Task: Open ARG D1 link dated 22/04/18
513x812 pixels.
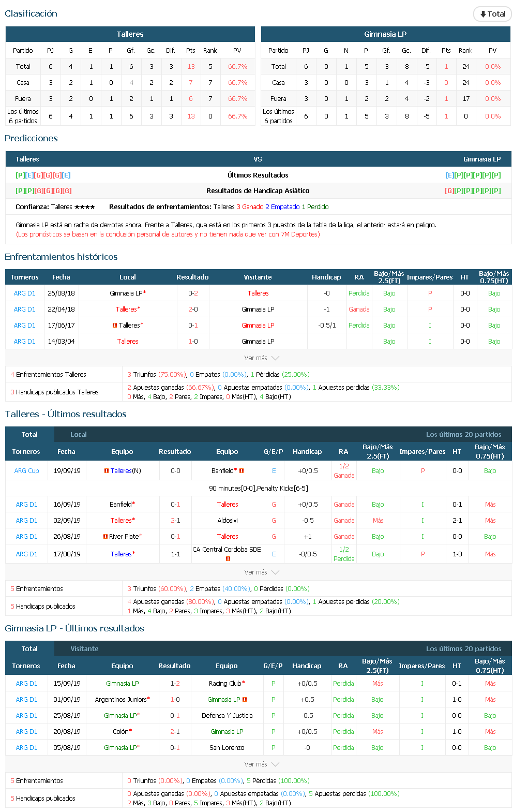Action: click(24, 309)
